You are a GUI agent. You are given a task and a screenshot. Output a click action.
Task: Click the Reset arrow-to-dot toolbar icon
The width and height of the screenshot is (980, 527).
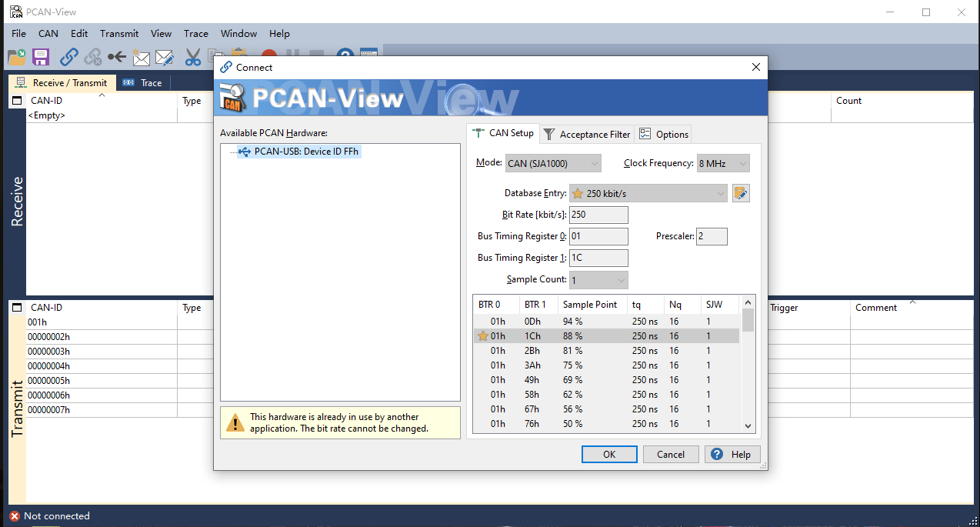pyautogui.click(x=117, y=57)
